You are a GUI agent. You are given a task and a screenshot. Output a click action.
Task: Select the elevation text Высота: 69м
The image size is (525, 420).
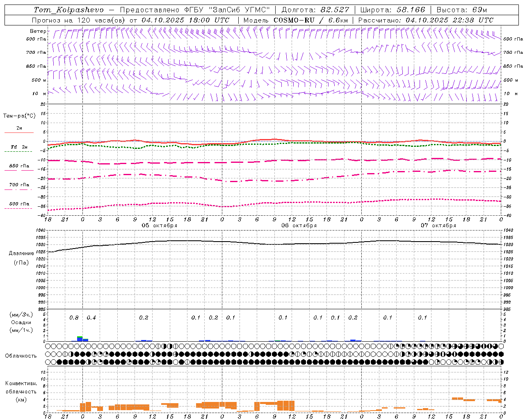point(461,10)
